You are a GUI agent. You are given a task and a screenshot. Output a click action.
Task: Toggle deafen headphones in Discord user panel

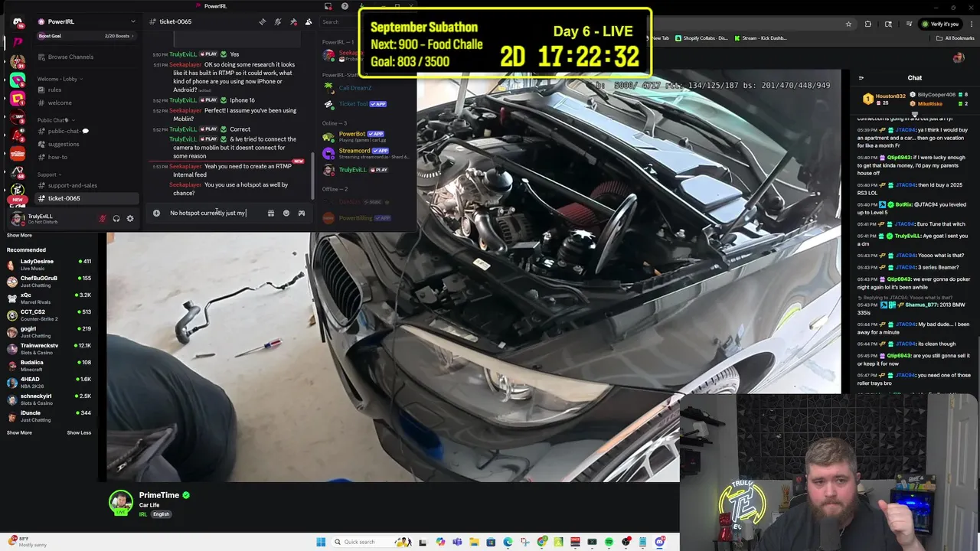(116, 218)
